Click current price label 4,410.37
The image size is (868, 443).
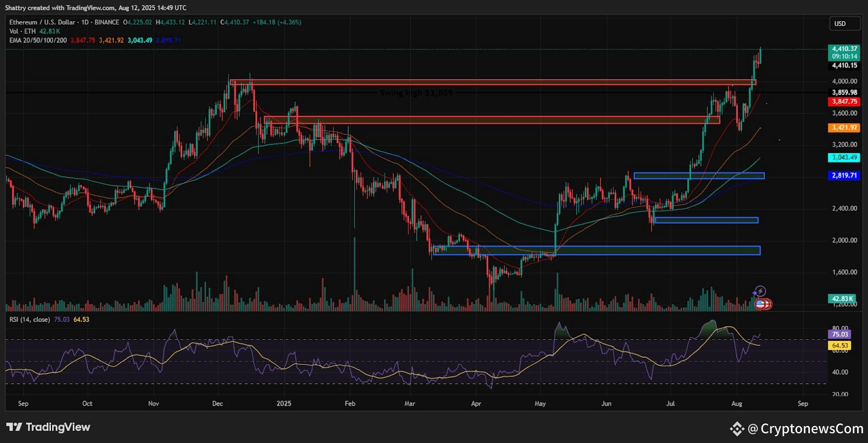845,49
